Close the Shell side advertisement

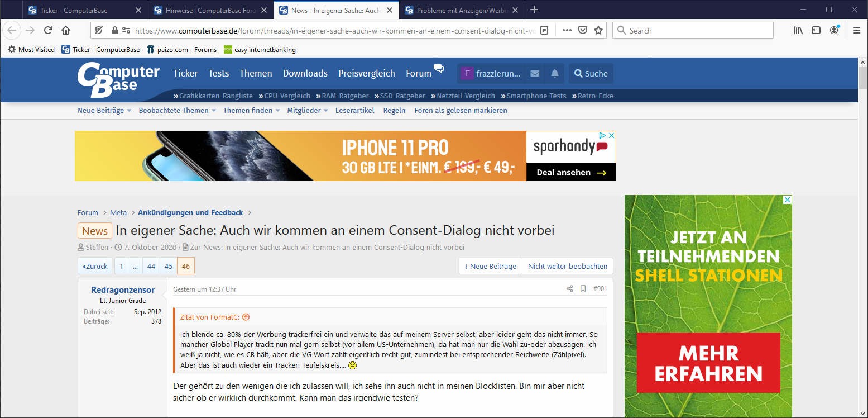click(x=787, y=199)
